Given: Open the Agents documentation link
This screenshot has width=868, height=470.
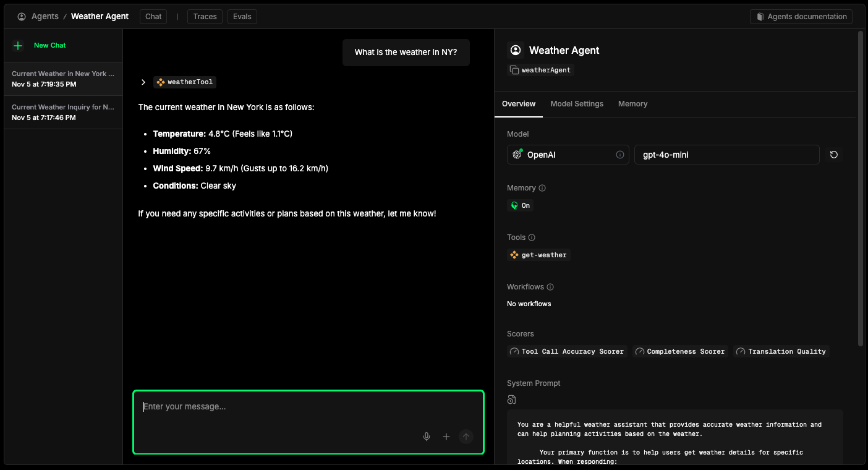Looking at the screenshot, I should point(801,17).
